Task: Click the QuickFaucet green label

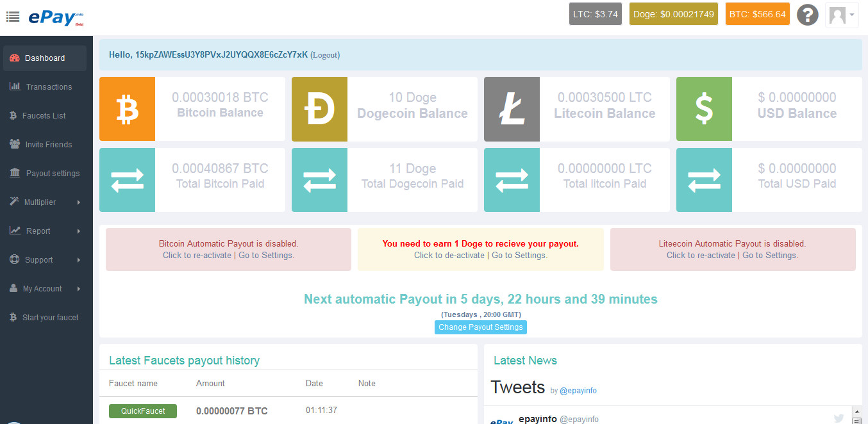Action: [x=143, y=411]
